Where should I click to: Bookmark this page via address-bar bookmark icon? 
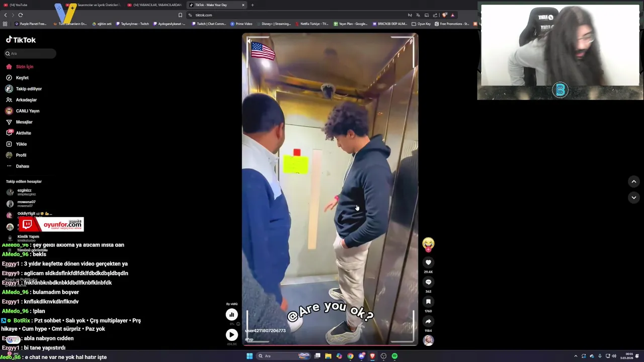coord(180,15)
